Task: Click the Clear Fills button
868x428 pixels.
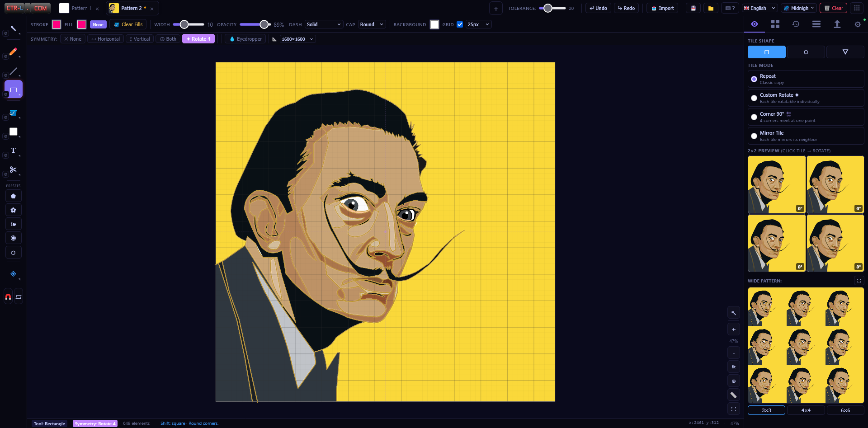Action: [128, 24]
